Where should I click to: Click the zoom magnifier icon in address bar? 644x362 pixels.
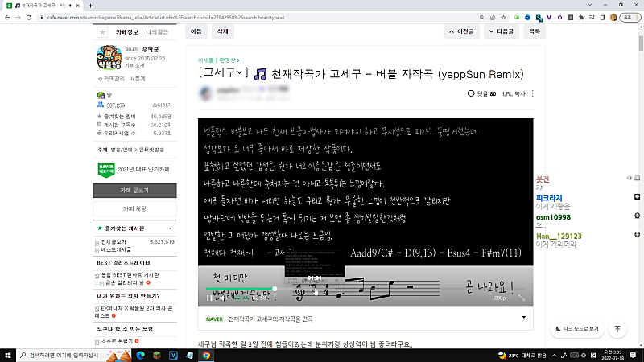[481, 17]
